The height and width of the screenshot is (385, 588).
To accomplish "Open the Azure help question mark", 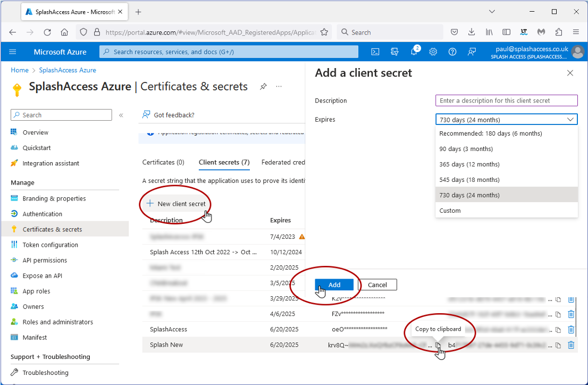I will click(452, 52).
